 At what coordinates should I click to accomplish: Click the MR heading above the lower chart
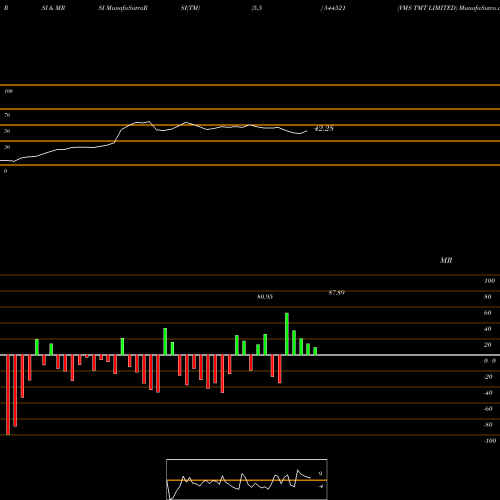pyautogui.click(x=446, y=260)
